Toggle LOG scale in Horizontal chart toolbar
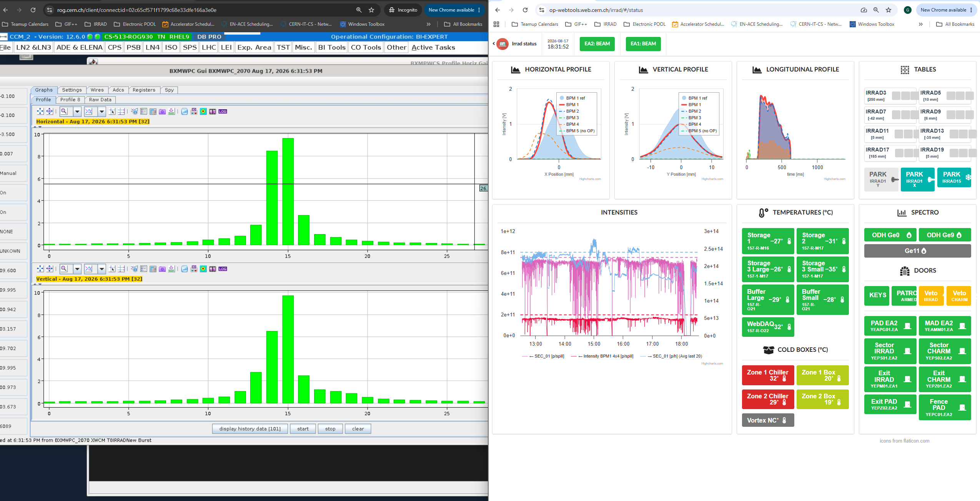980x501 pixels. click(223, 112)
